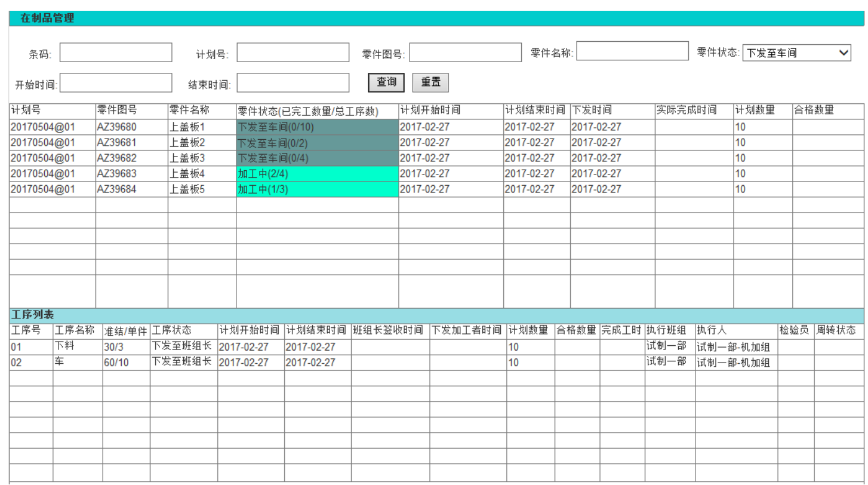The width and height of the screenshot is (868, 485).
Task: Click the 零件图号 column header
Action: pyautogui.click(x=131, y=111)
